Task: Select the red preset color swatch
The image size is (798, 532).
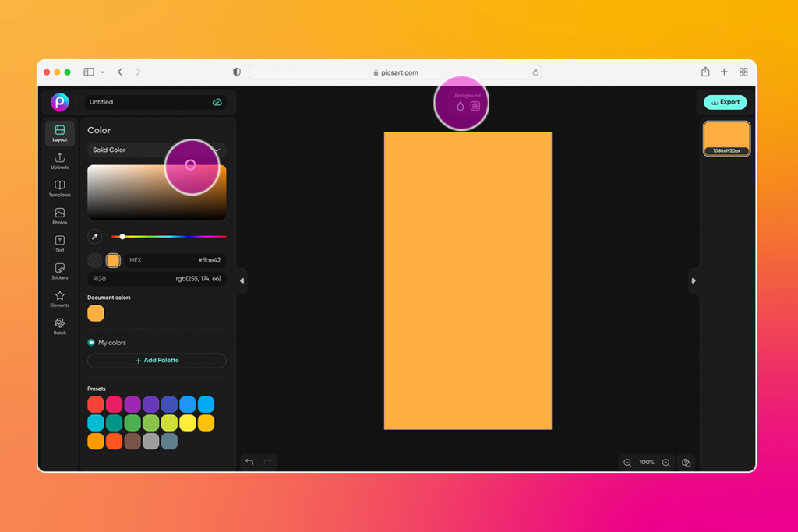Action: (95, 403)
